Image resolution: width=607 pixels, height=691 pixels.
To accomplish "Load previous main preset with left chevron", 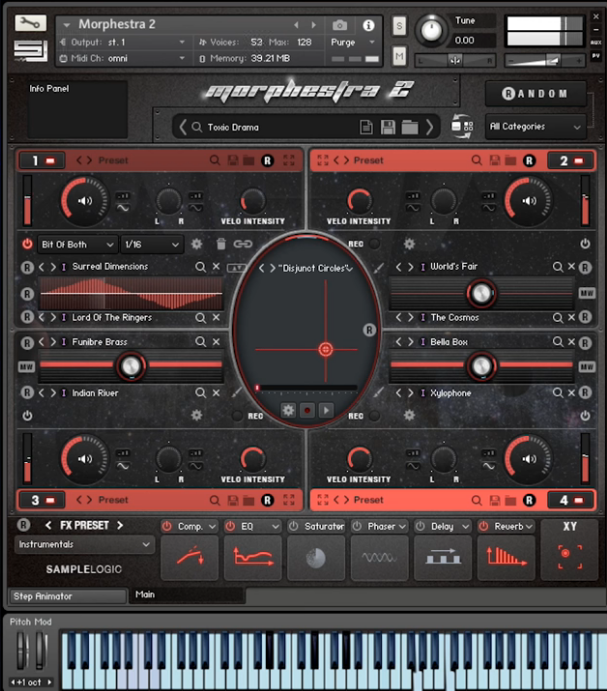I will [x=182, y=127].
